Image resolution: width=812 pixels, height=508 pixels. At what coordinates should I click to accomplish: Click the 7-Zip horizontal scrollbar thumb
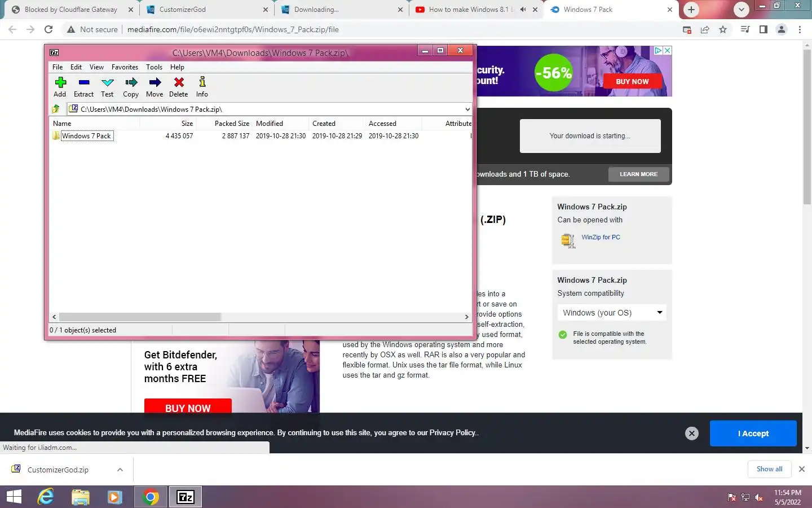pos(140,317)
